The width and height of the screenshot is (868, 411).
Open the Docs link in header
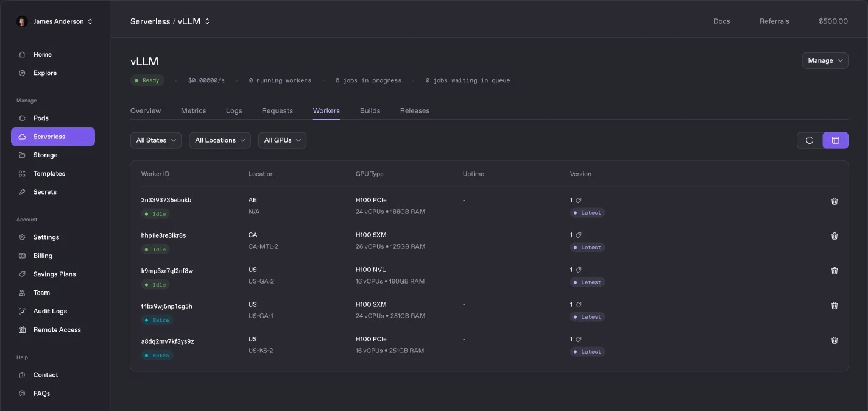[722, 21]
